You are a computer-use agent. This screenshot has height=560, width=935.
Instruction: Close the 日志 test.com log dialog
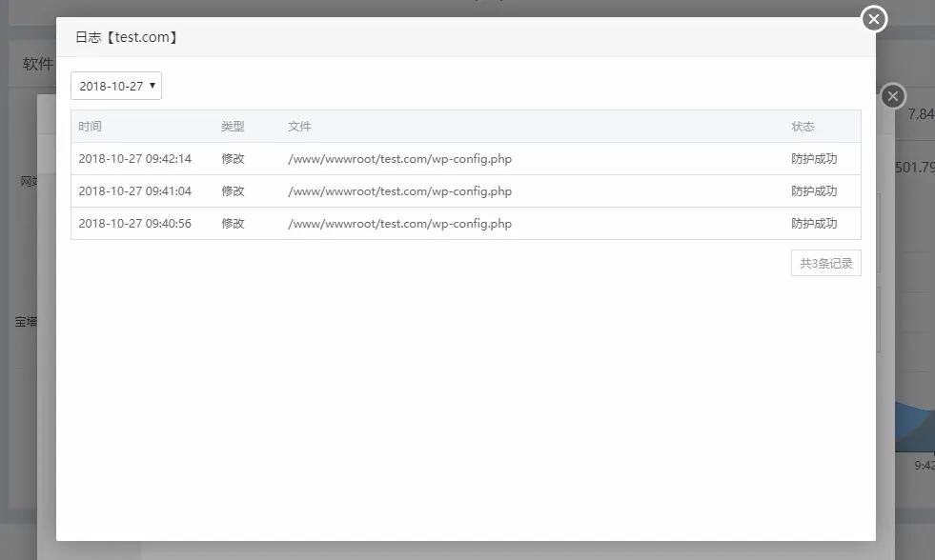tap(873, 19)
